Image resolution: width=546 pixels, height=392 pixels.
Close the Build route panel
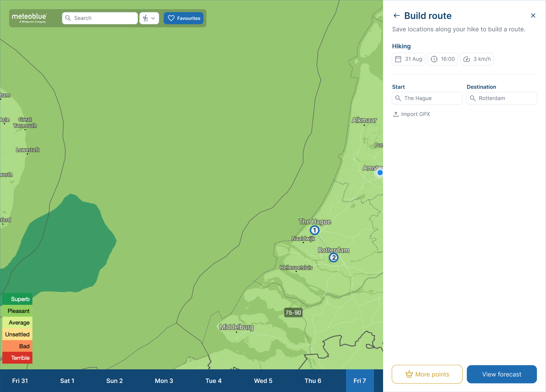click(533, 16)
